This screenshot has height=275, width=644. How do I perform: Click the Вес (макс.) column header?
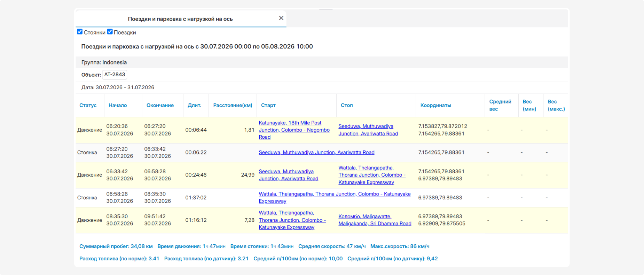(556, 105)
